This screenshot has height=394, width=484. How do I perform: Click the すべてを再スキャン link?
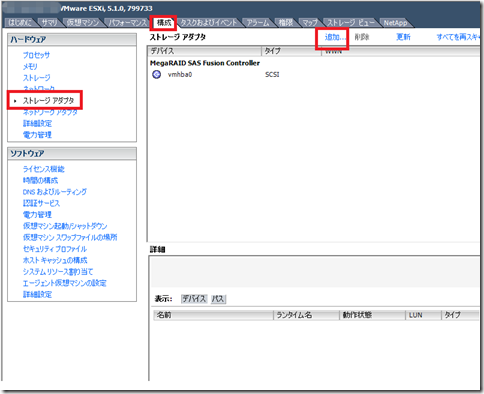(x=458, y=37)
